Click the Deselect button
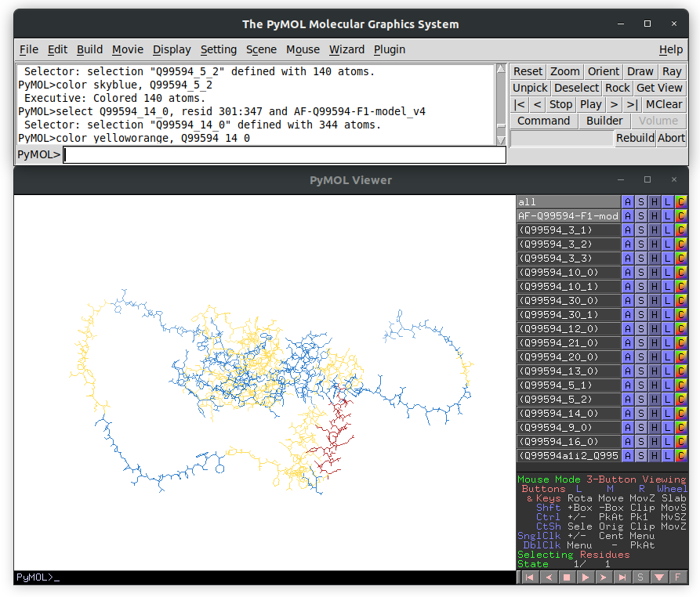Viewport: 700px width, 597px height. tap(576, 88)
